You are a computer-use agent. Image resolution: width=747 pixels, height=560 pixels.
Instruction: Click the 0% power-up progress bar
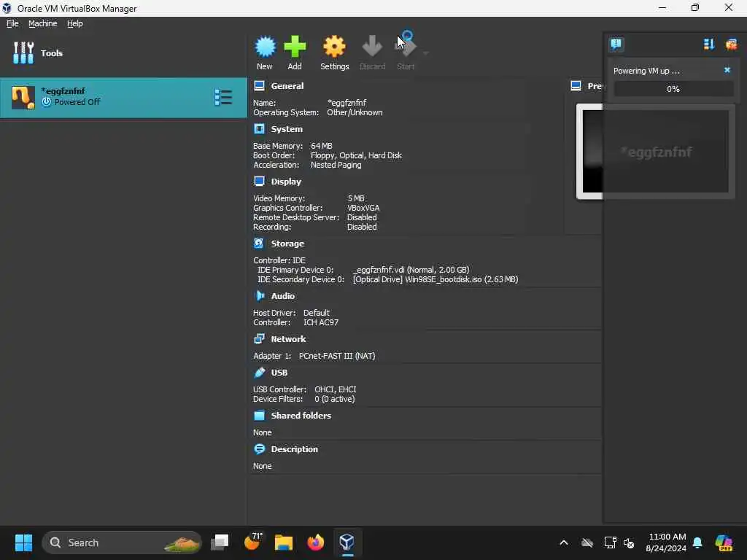673,89
